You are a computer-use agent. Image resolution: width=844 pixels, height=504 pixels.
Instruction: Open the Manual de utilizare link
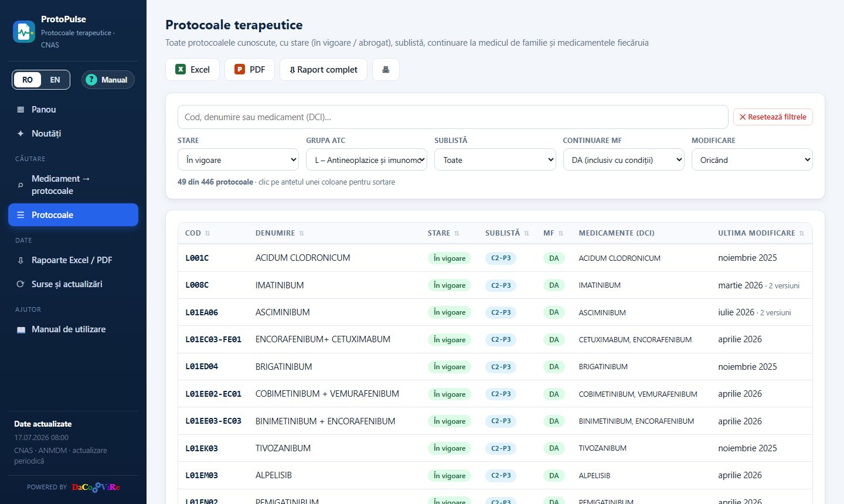coord(73,330)
